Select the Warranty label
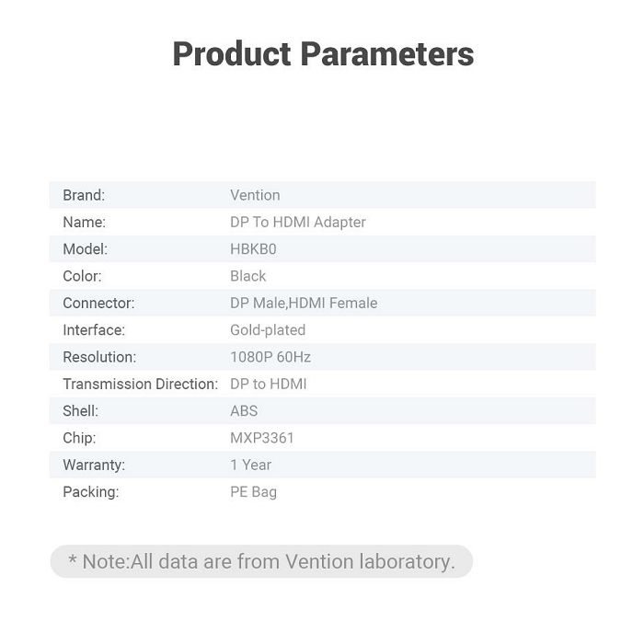644x644 pixels. pyautogui.click(x=94, y=465)
